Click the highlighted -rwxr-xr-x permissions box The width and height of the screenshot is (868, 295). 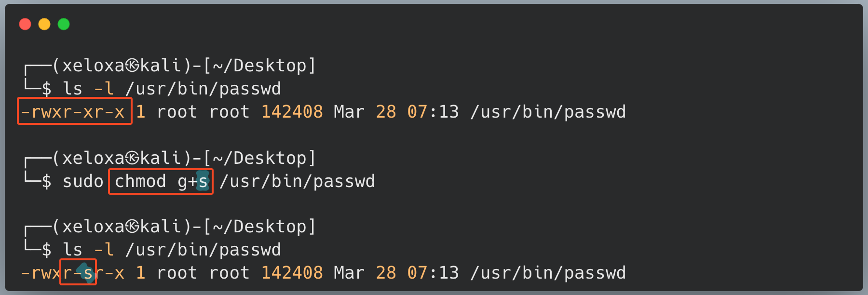[75, 111]
